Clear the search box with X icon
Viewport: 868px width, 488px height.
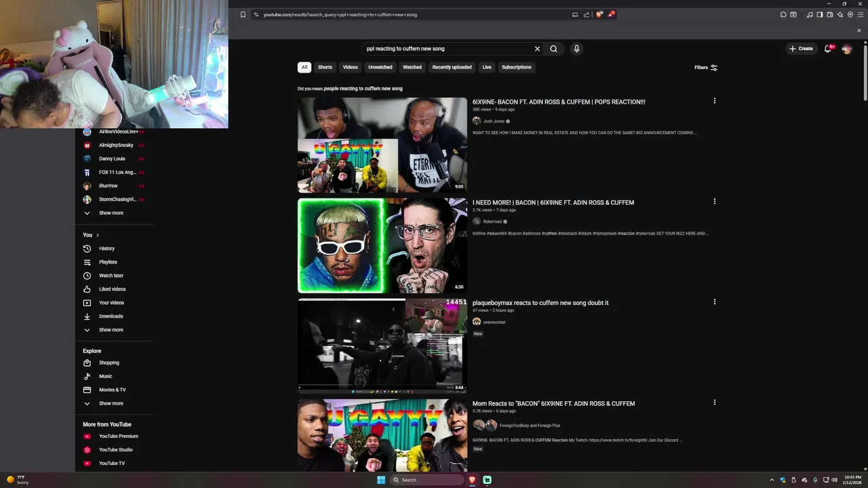pos(537,49)
